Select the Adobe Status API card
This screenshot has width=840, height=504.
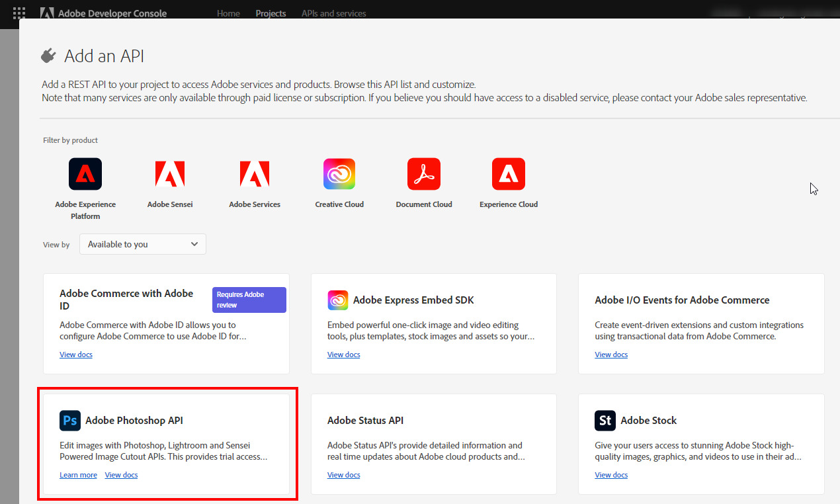(433, 444)
